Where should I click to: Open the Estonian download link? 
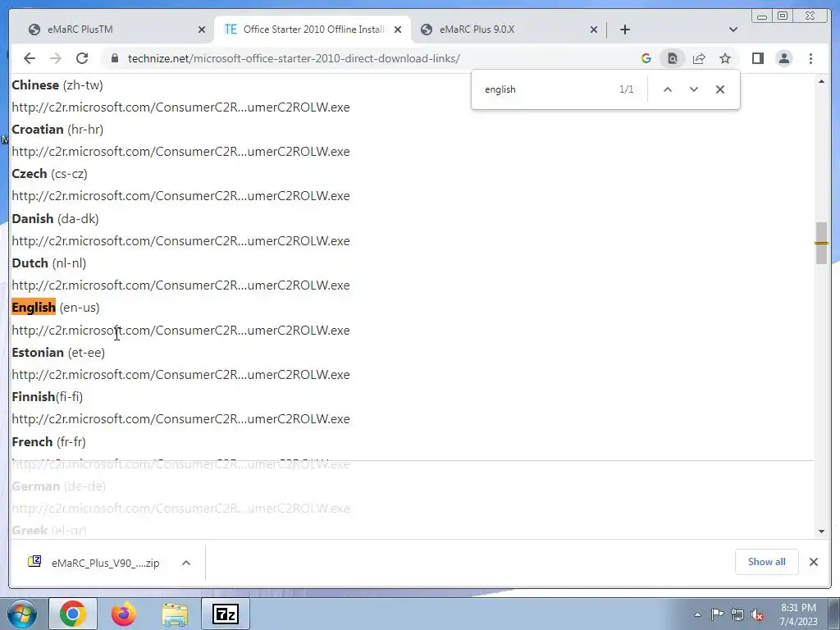click(180, 375)
